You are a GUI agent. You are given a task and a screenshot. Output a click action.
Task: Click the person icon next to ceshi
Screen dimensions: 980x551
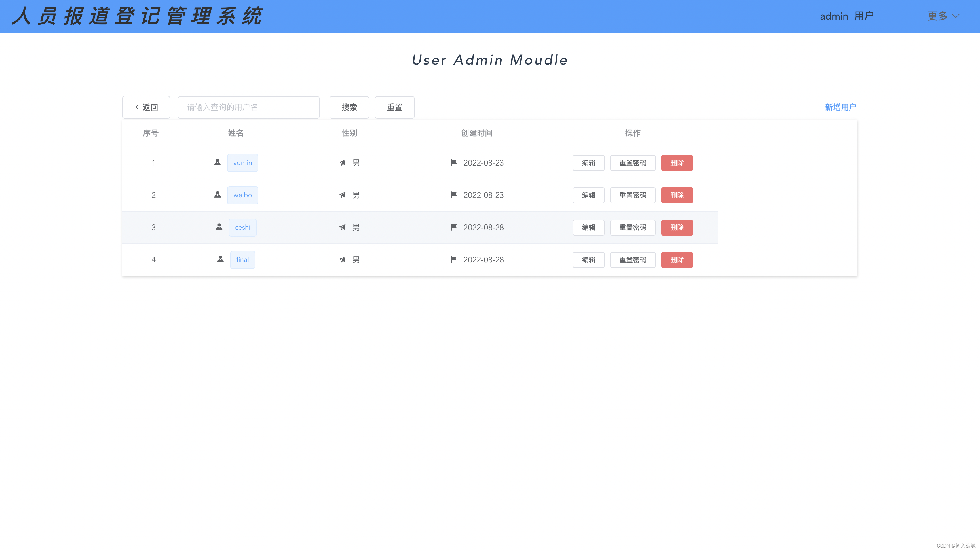219,227
